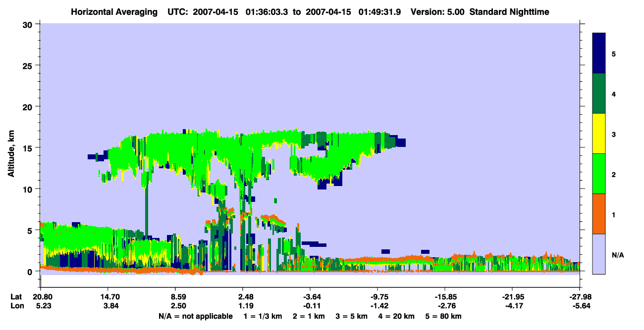
Task: Click the 'Lat' row label
Action: pyautogui.click(x=16, y=297)
